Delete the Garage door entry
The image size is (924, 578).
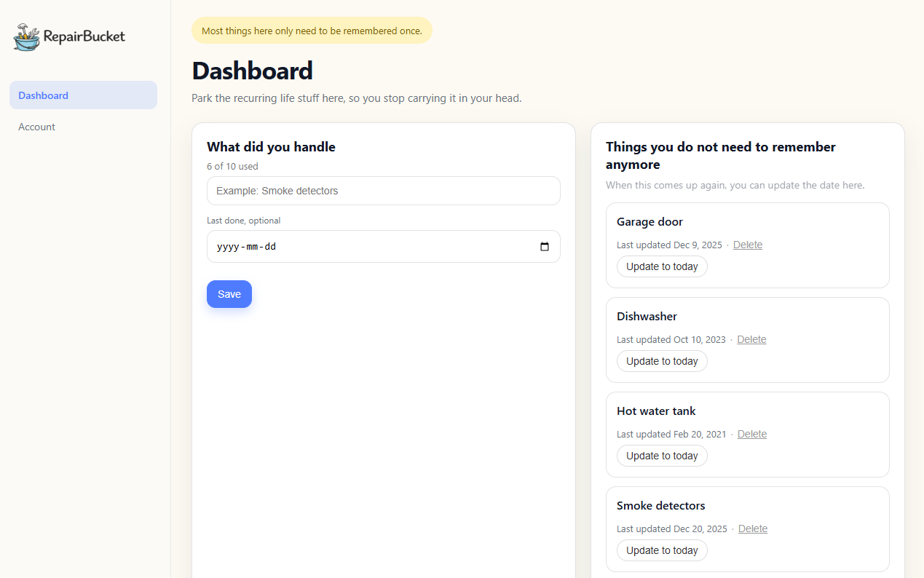[x=747, y=245]
